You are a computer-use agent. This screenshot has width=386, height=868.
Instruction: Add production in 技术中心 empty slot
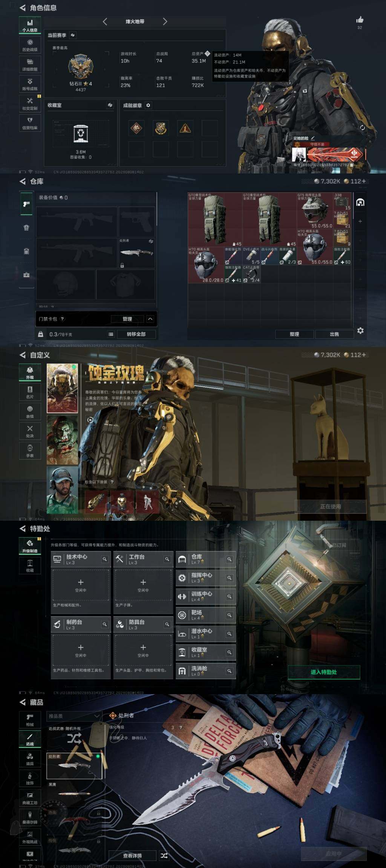[81, 585]
